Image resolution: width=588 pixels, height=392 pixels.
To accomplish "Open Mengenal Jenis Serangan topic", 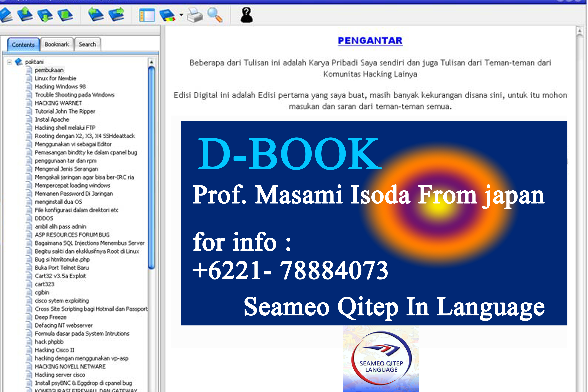I will (x=66, y=169).
